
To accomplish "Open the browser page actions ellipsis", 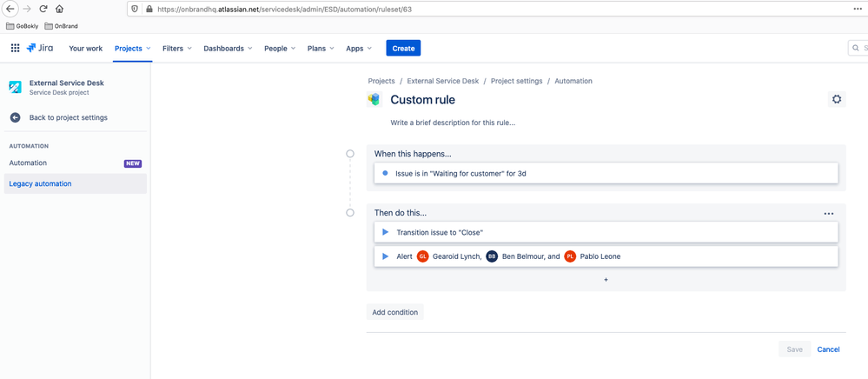I will click(858, 9).
